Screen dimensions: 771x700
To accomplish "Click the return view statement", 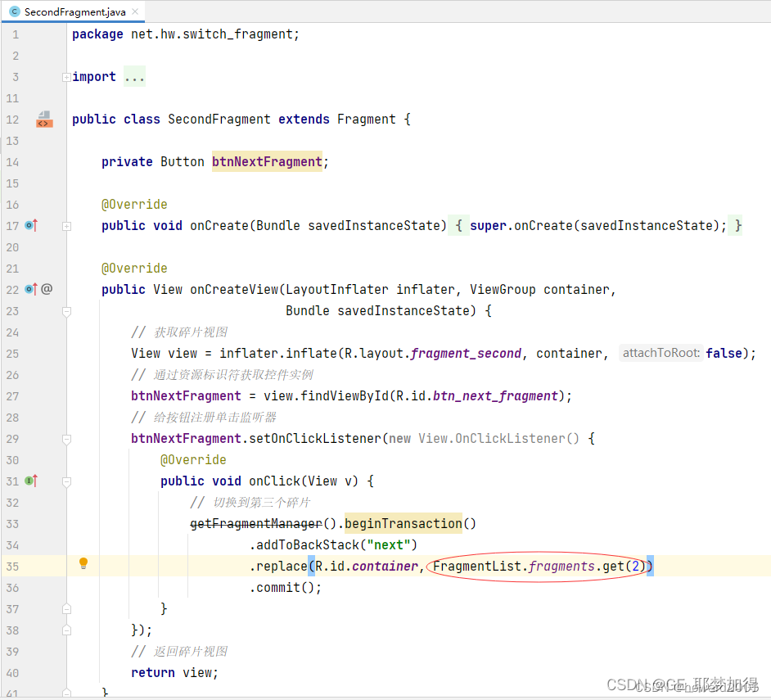I will coord(174,672).
